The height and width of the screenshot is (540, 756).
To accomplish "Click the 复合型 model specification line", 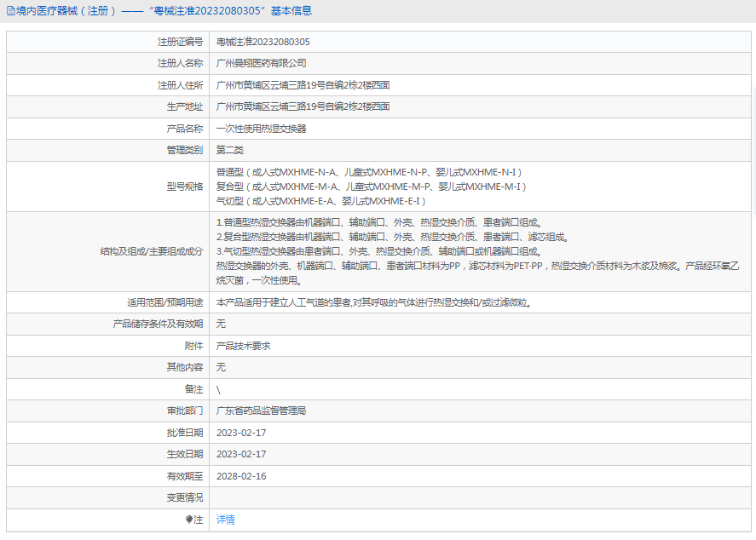I will pyautogui.click(x=372, y=187).
